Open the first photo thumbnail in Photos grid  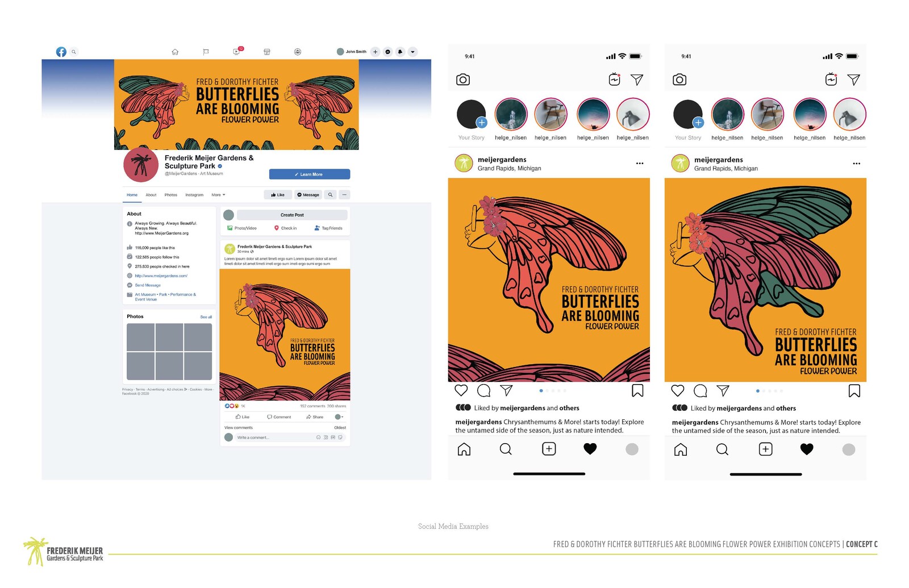coord(140,337)
